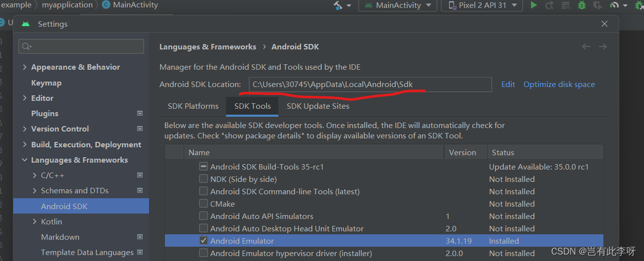This screenshot has width=644, height=261.
Task: Expand the Version Control section
Action: click(25, 129)
